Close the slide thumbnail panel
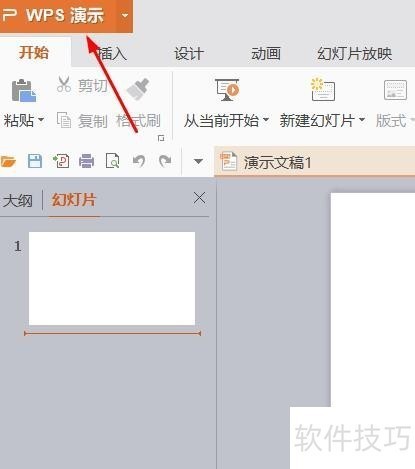This screenshot has width=415, height=469. (x=199, y=198)
